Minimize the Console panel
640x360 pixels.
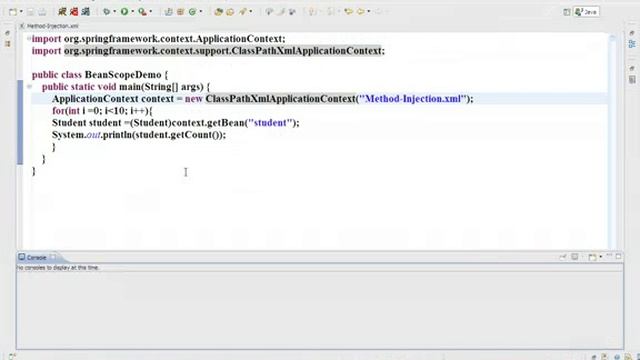click(x=609, y=256)
